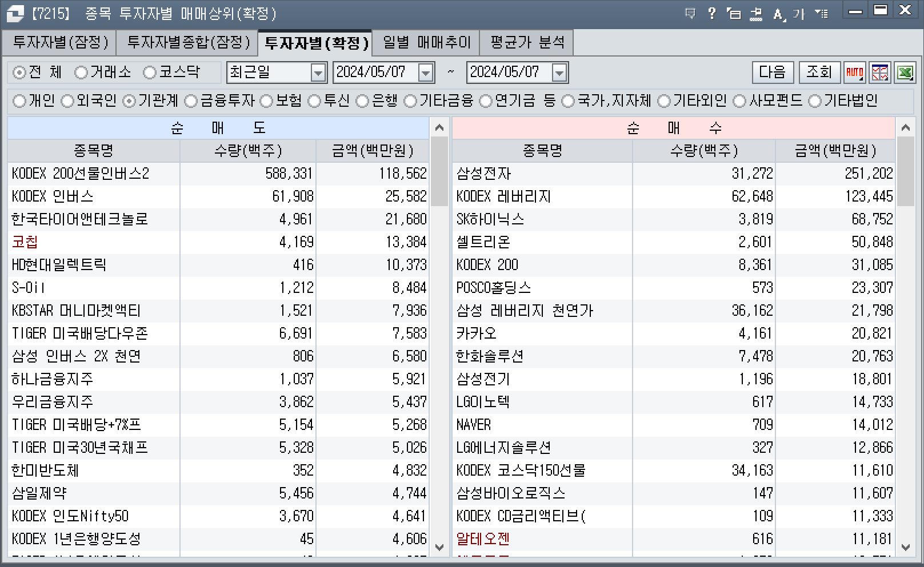Image resolution: width=924 pixels, height=567 pixels.
Task: Click scroll-down arrow of the 순매수 table
Action: (x=906, y=547)
